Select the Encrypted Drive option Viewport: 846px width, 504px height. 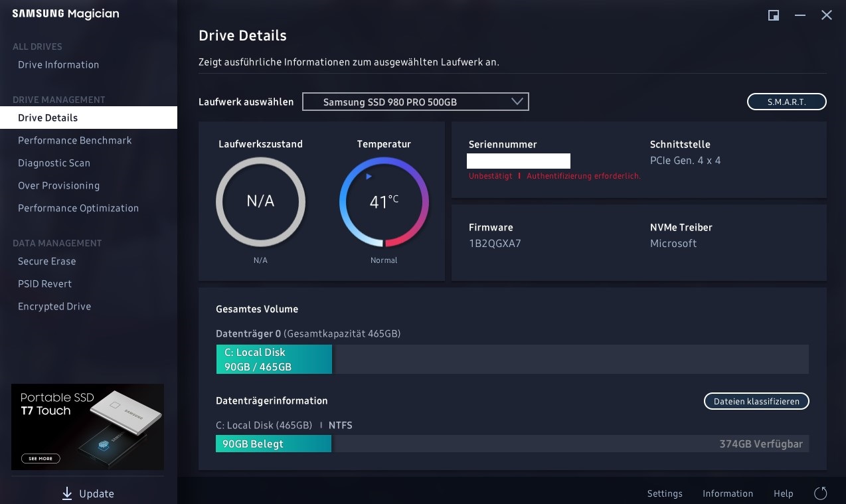pyautogui.click(x=54, y=306)
